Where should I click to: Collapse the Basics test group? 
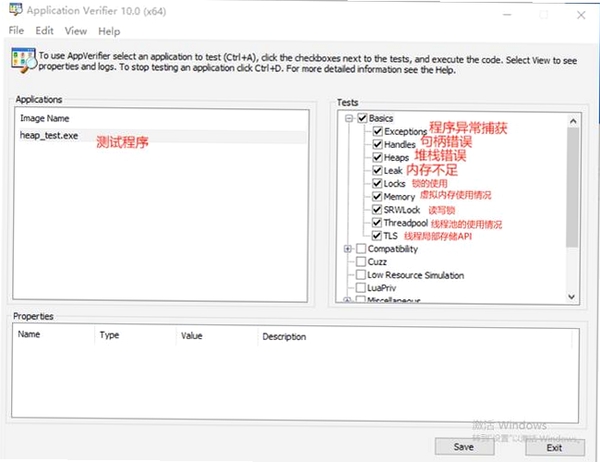point(349,118)
